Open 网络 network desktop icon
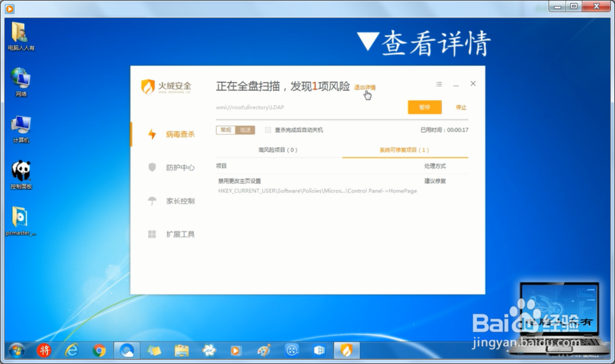The width and height of the screenshot is (615, 364). point(21,82)
